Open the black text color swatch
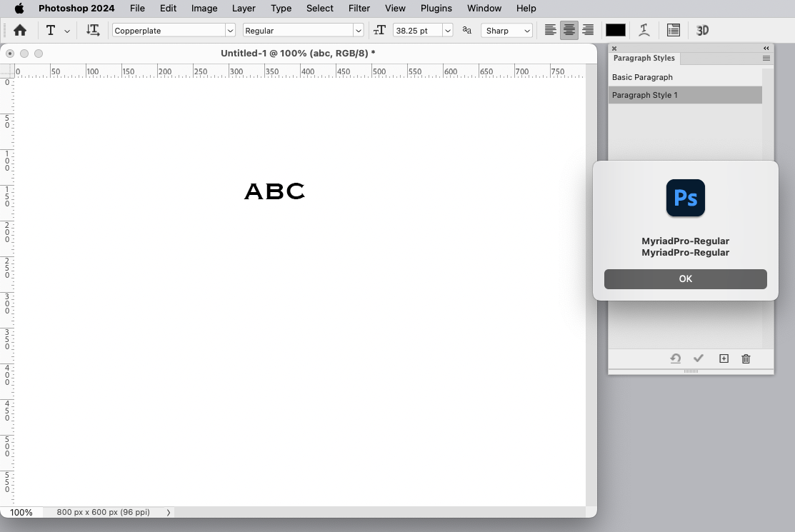 pyautogui.click(x=616, y=31)
